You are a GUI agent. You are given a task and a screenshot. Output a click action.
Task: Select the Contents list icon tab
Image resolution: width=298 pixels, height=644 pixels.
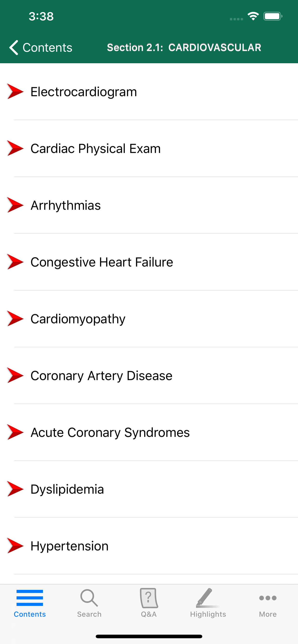30,598
